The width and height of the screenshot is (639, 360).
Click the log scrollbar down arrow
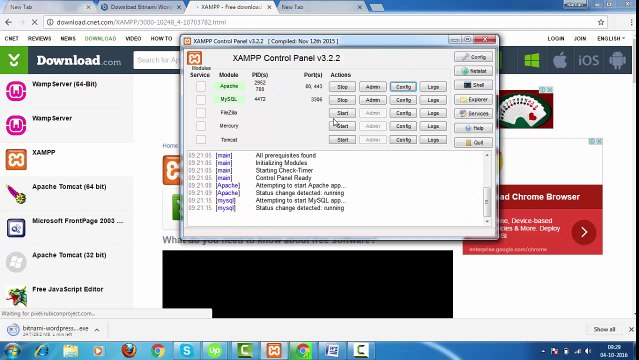click(x=487, y=221)
